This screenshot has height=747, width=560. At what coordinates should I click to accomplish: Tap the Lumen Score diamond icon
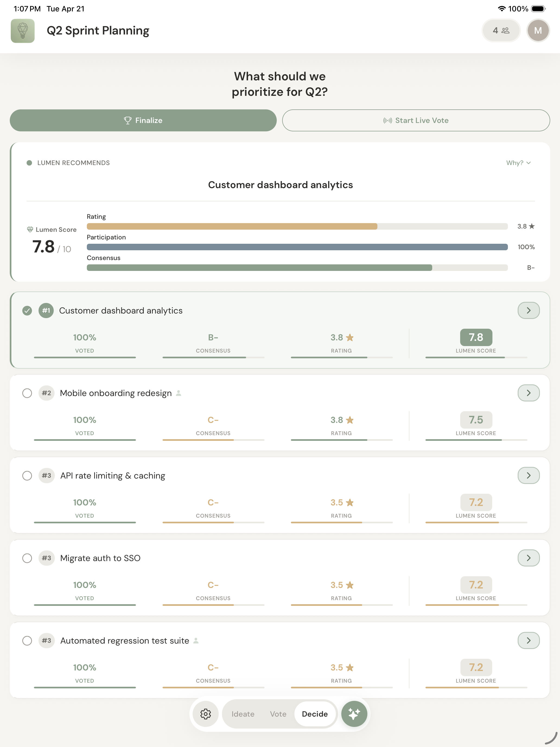[30, 230]
